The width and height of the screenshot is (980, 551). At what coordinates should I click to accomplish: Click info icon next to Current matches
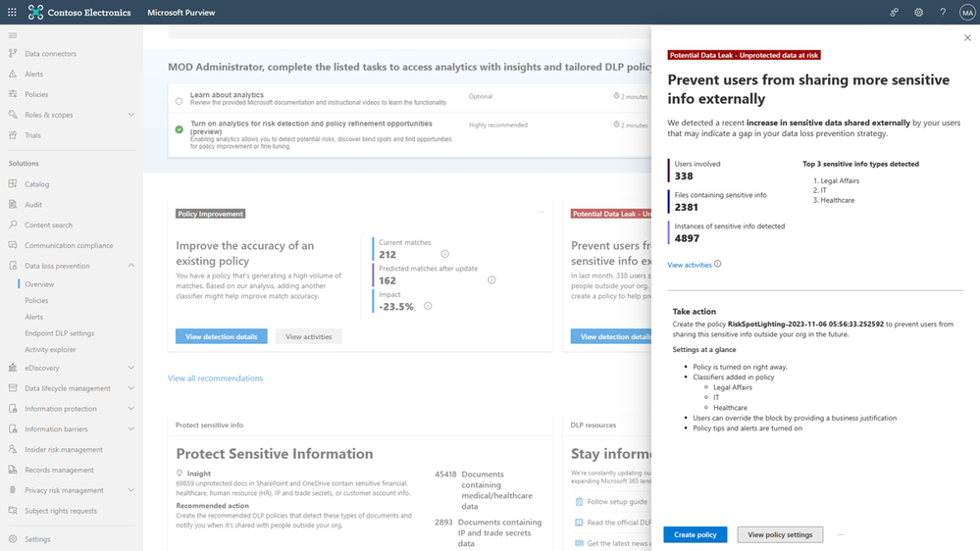[444, 254]
